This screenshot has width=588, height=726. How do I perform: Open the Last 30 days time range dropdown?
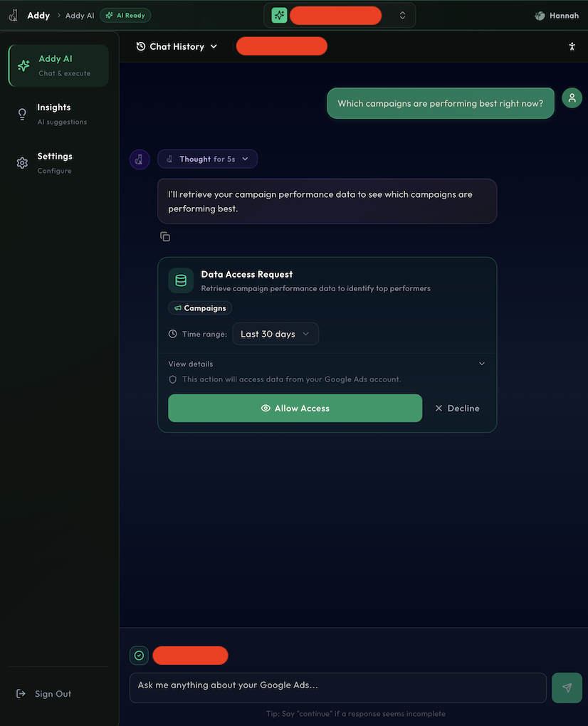tap(275, 334)
